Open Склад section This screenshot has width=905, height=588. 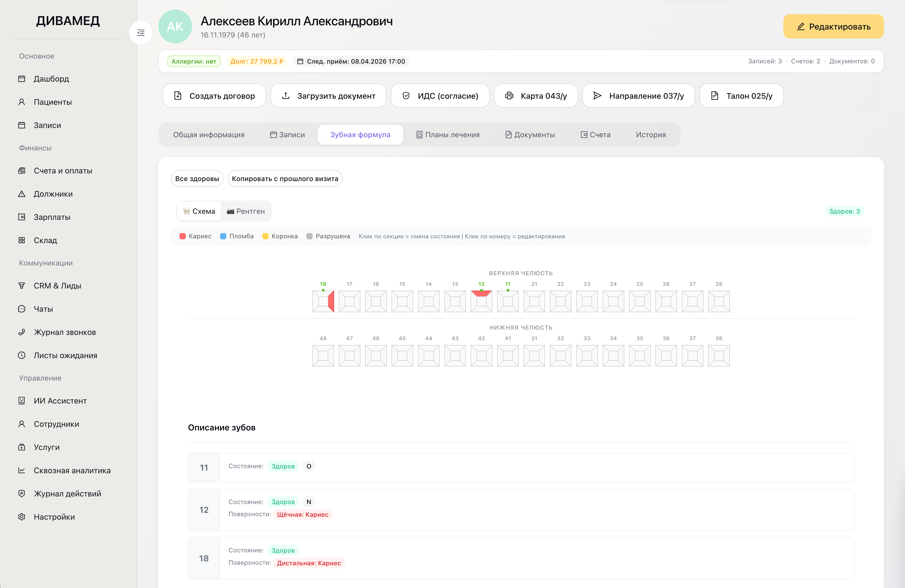coord(45,240)
